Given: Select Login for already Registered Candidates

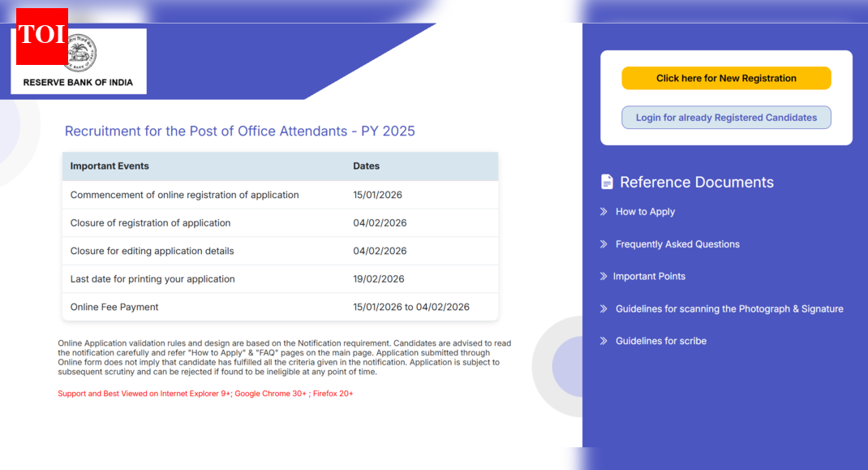Looking at the screenshot, I should (726, 117).
